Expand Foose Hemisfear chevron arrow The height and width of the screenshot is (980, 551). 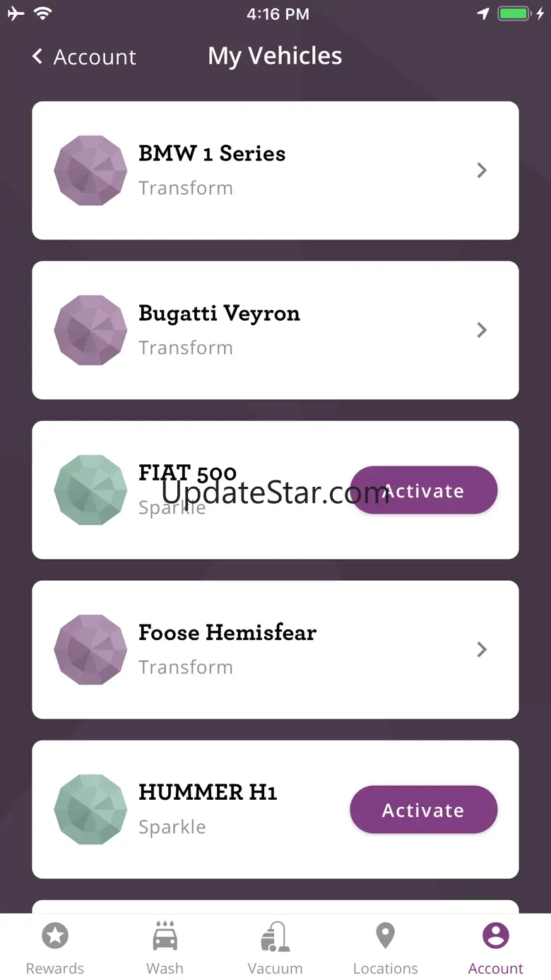pyautogui.click(x=482, y=649)
